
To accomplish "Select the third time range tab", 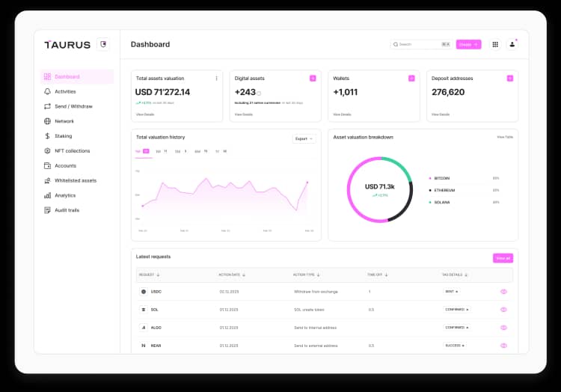I will pos(181,151).
